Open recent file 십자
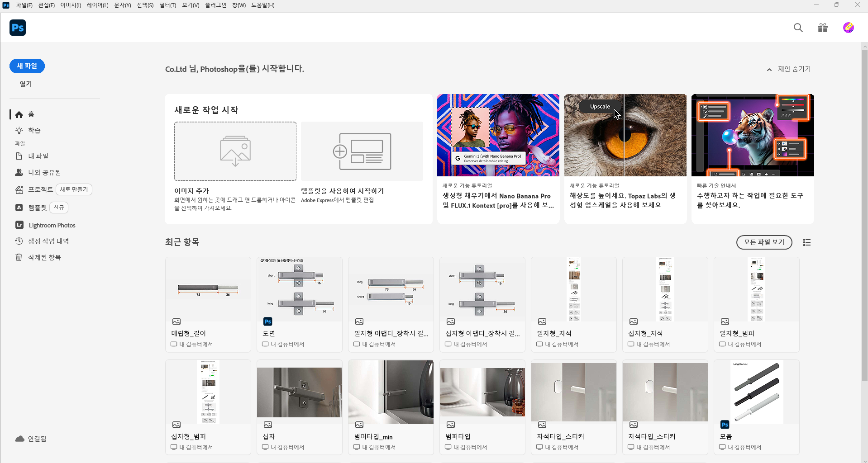The height and width of the screenshot is (463, 868). (x=300, y=407)
